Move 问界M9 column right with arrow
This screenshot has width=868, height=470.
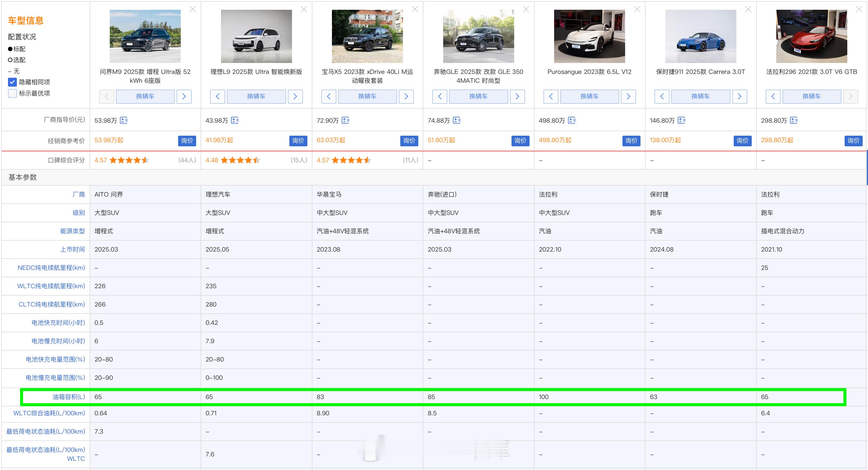tap(184, 97)
